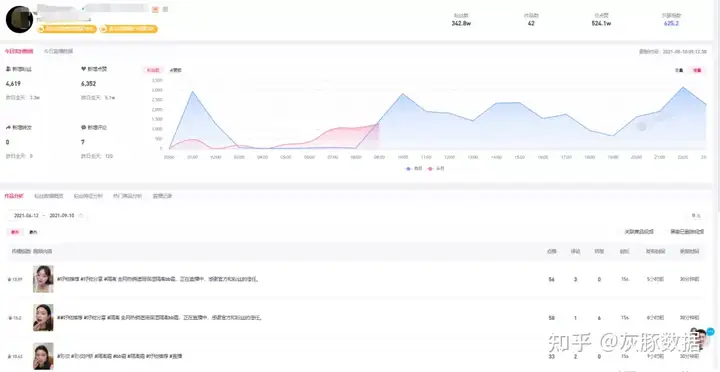Image resolution: width=720 pixels, height=372 pixels.
Task: Switch chart to the pink-highlighted 增量 option
Action: pyautogui.click(x=697, y=70)
